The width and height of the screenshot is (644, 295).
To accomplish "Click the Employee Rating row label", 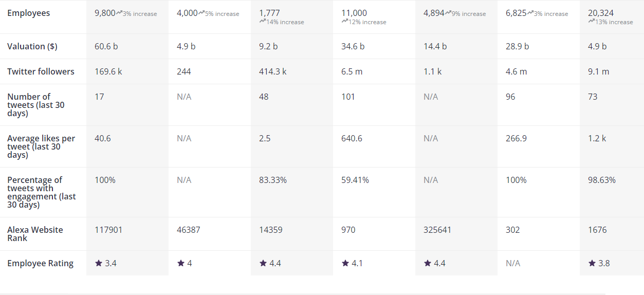I will tap(40, 263).
